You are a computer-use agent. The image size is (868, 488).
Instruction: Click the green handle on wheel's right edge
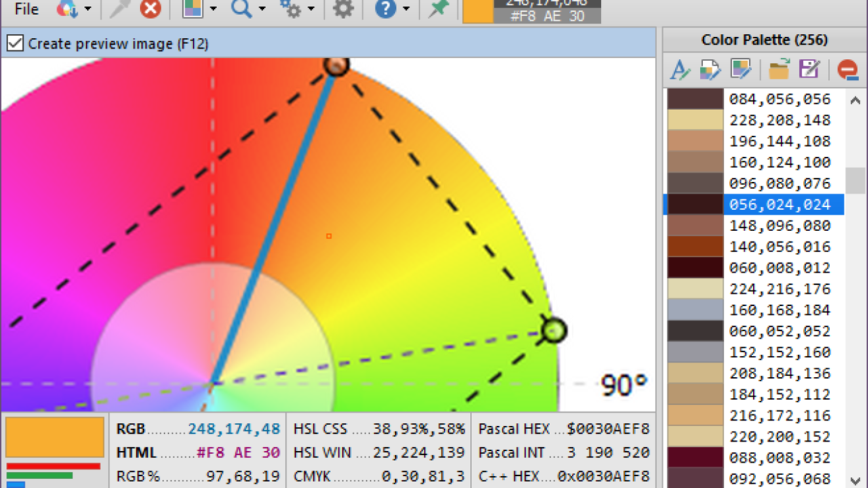click(554, 330)
